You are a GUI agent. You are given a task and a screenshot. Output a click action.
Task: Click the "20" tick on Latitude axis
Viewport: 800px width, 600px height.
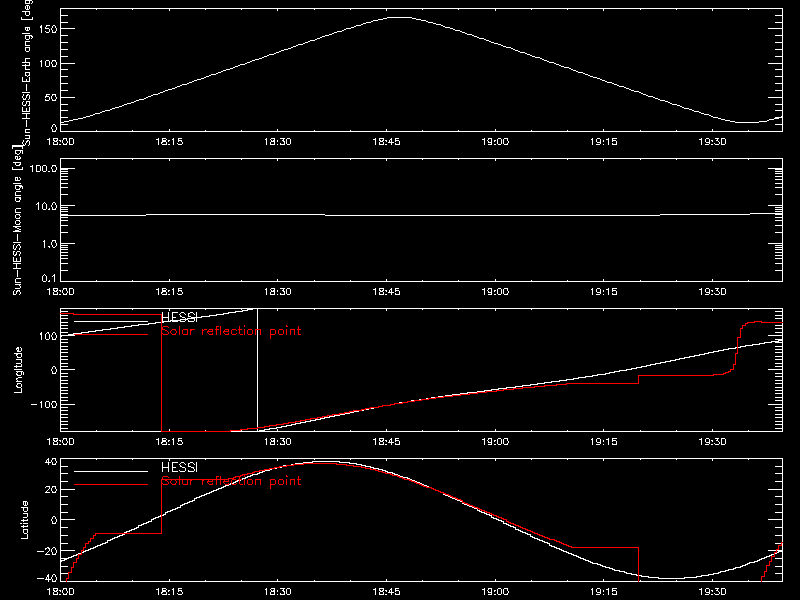tap(51, 490)
